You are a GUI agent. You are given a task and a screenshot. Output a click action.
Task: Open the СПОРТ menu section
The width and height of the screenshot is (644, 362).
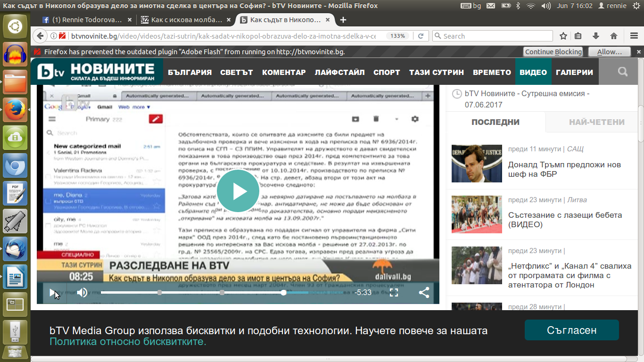point(387,72)
